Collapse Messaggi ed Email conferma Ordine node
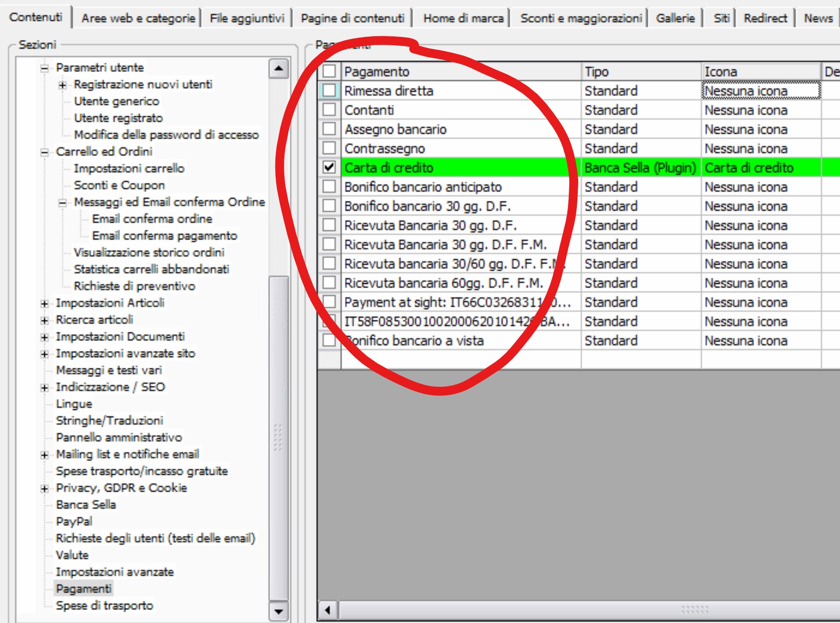The image size is (840, 623). point(63,203)
